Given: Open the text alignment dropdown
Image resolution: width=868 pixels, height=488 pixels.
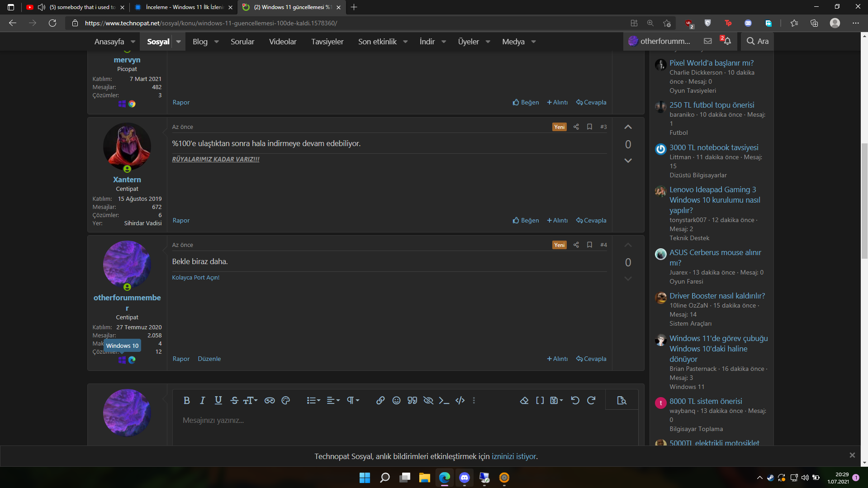Looking at the screenshot, I should click(333, 400).
